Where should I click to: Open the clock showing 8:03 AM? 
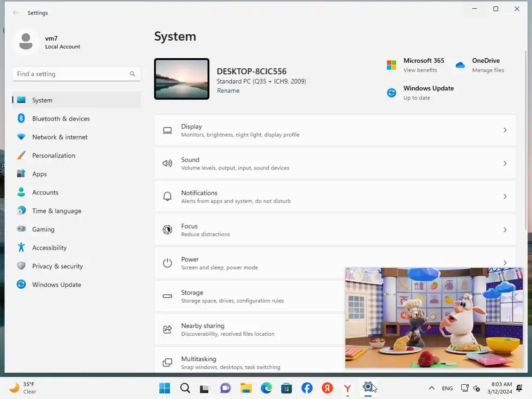[x=500, y=388]
